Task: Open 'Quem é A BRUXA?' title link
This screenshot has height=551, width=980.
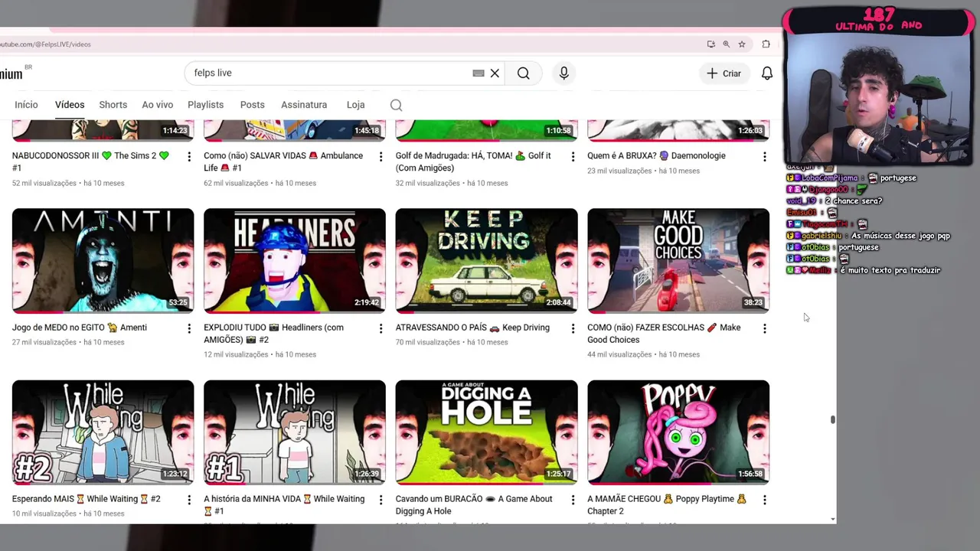Action: [656, 155]
